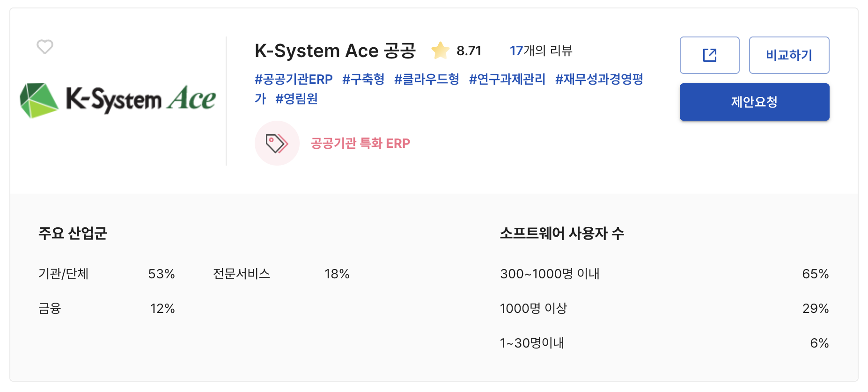Image resolution: width=868 pixels, height=392 pixels.
Task: Click the 8.71 rating score
Action: (469, 50)
